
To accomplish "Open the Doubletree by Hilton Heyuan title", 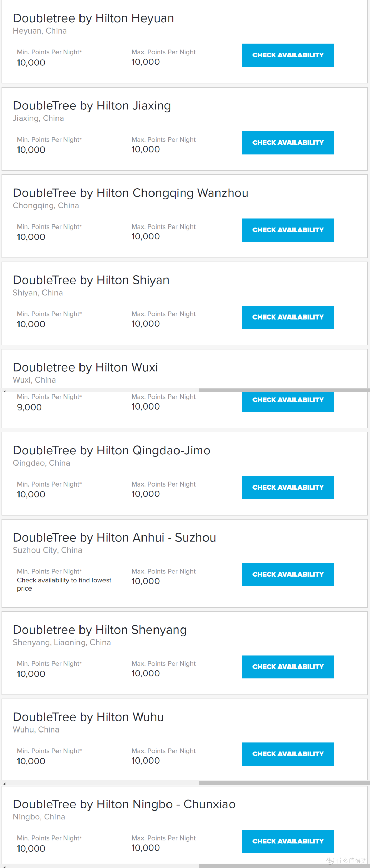I will (93, 18).
